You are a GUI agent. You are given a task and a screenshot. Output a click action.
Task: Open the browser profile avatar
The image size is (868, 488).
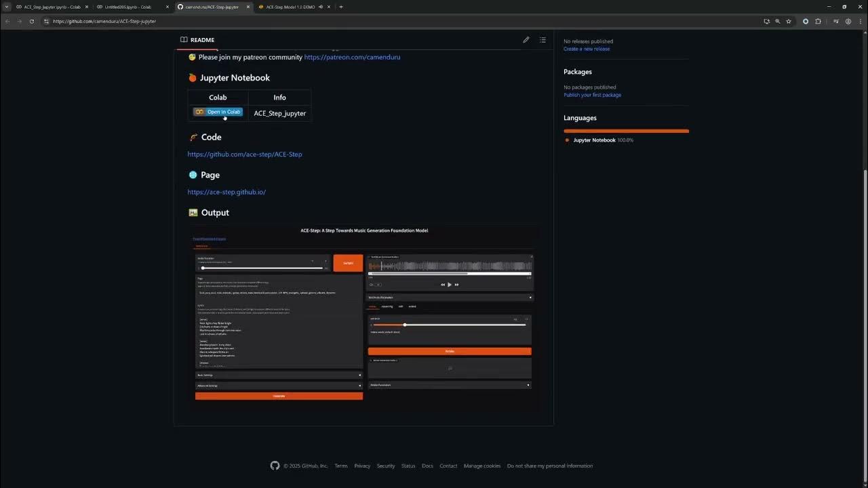tap(848, 21)
